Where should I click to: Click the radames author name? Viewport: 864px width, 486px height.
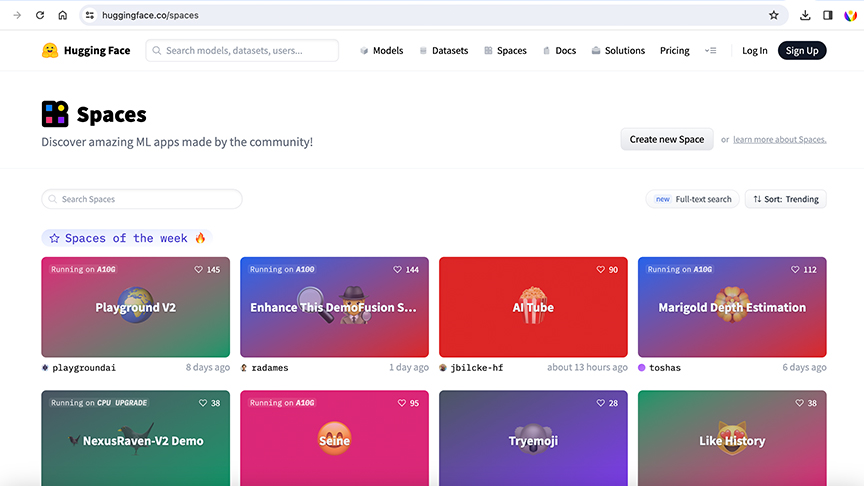click(x=270, y=368)
